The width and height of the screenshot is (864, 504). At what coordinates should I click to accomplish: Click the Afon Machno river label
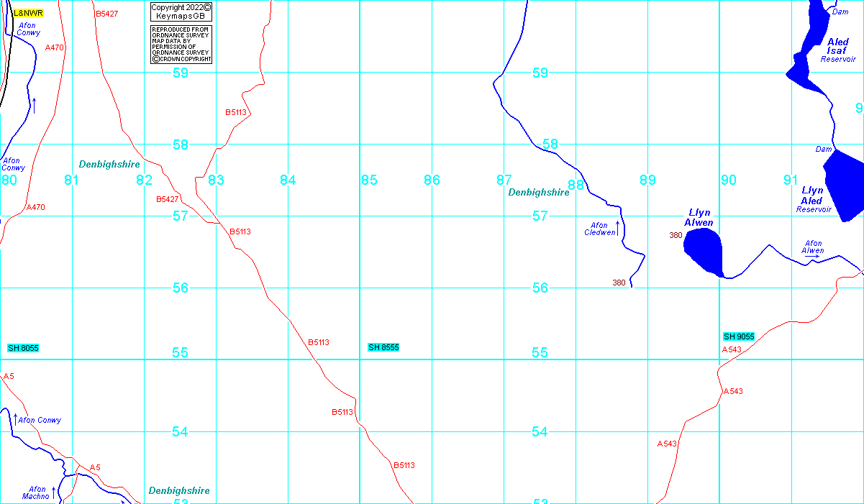(36, 492)
